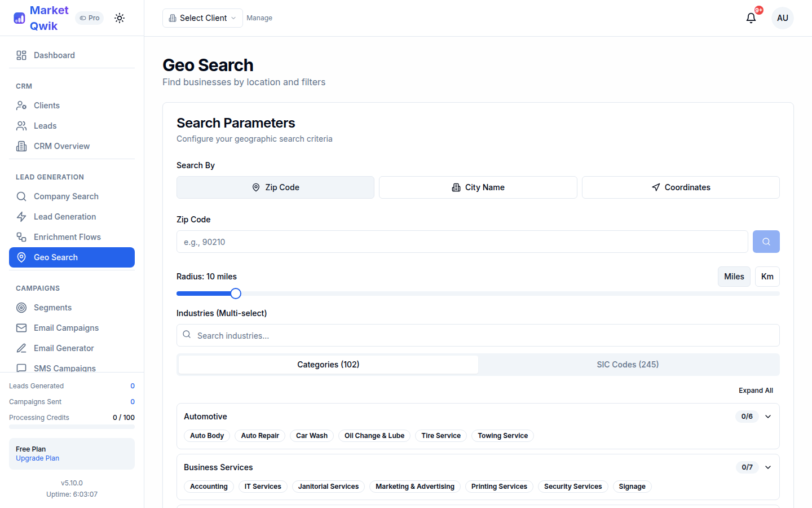The height and width of the screenshot is (508, 812).
Task: Open the Select Client dropdown
Action: pos(202,17)
